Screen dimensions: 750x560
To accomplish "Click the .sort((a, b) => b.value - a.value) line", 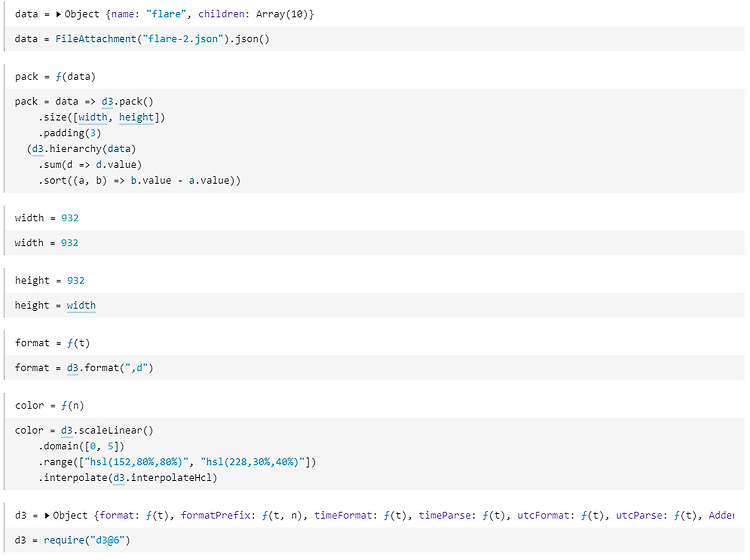I will [x=140, y=180].
